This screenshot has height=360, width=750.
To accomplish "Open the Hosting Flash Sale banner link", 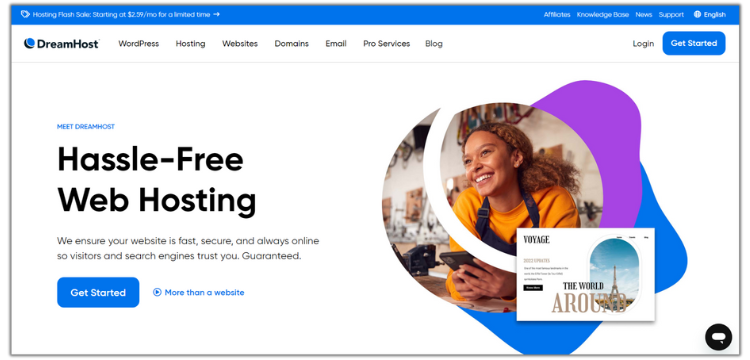I will [121, 14].
